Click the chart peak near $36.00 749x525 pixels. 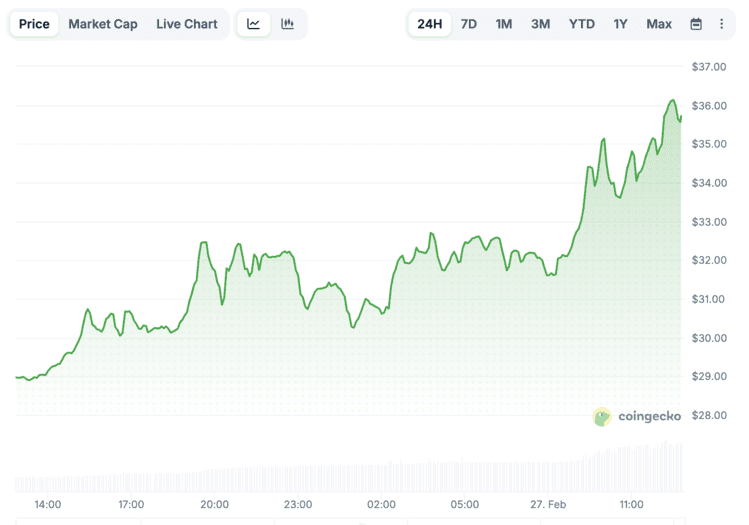click(672, 101)
